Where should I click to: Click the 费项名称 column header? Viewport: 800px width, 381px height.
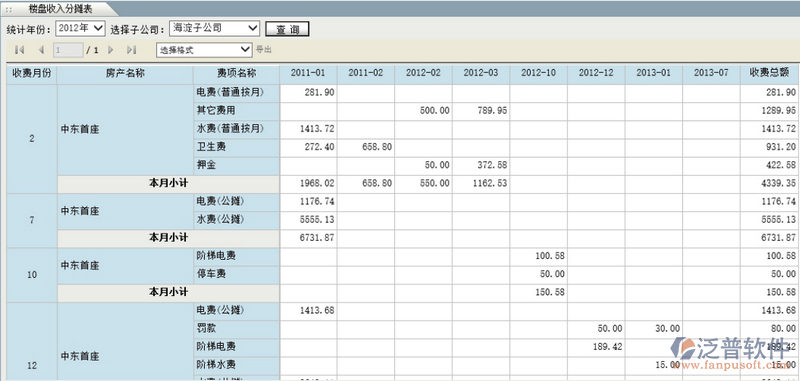(236, 74)
